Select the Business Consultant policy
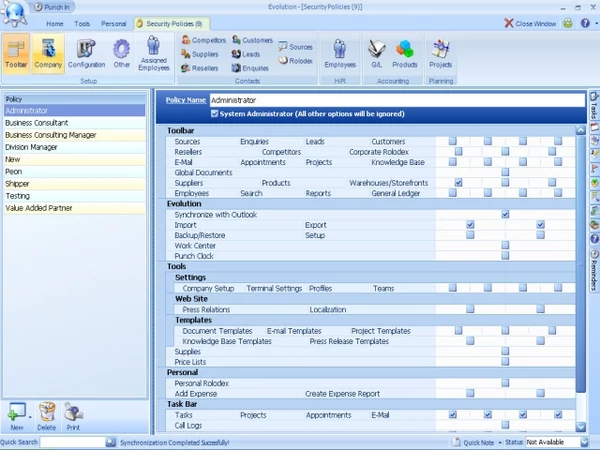This screenshot has width=600, height=450. click(75, 123)
